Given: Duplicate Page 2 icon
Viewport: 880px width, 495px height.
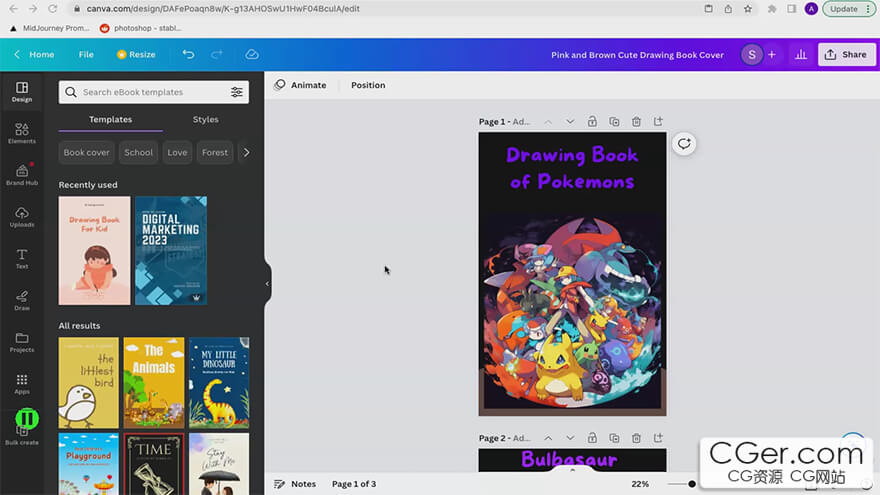Looking at the screenshot, I should [x=614, y=438].
